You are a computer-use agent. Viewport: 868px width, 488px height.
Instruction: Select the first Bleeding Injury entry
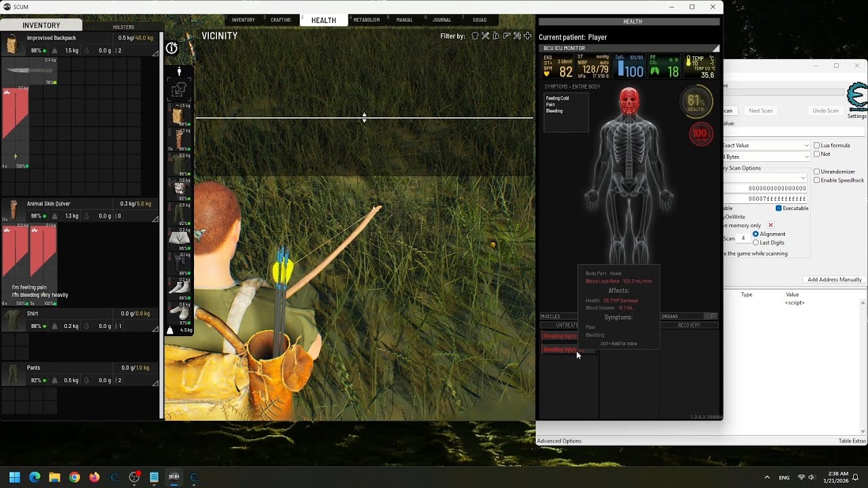tap(560, 336)
